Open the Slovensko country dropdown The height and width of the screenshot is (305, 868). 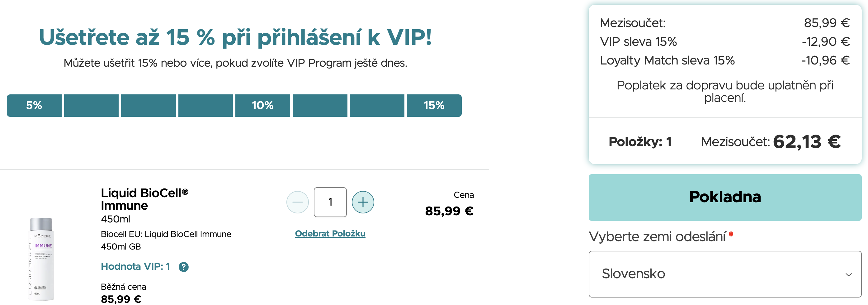pyautogui.click(x=724, y=274)
